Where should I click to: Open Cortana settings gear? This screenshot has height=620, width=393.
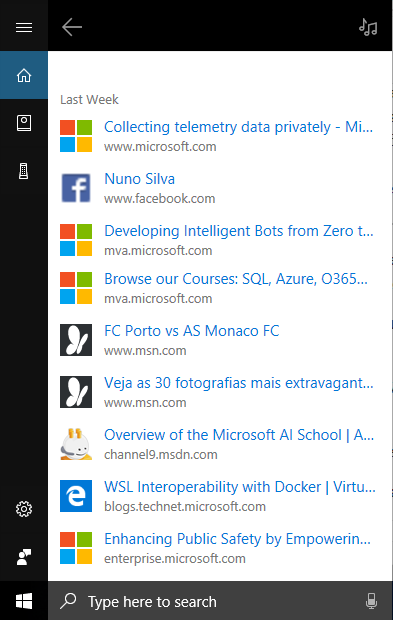[x=24, y=509]
